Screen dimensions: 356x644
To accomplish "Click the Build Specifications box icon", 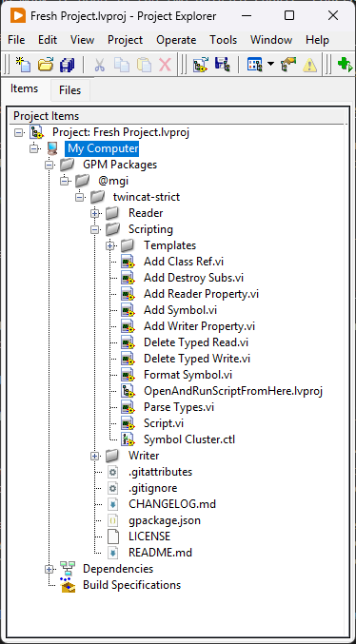I will tap(68, 585).
